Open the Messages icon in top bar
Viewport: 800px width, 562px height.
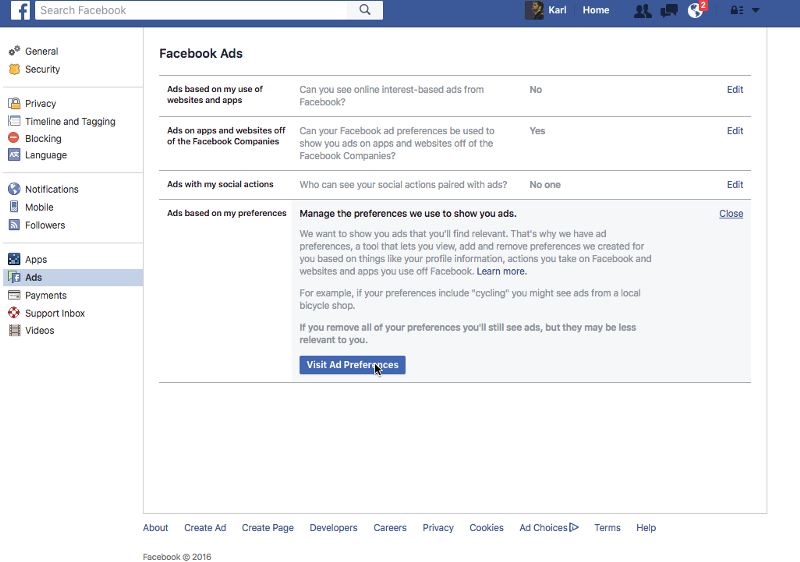click(x=669, y=11)
